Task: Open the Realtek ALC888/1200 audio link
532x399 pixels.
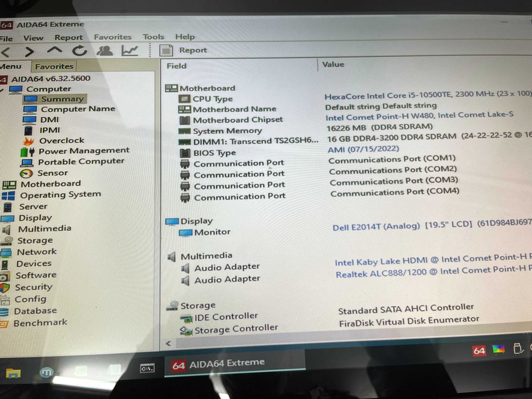Action: click(x=434, y=272)
